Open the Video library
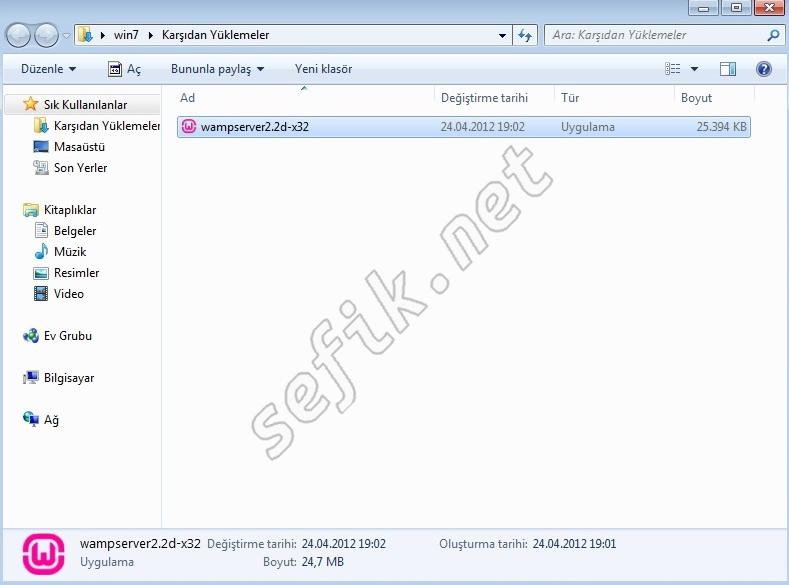789x585 pixels. pos(68,294)
